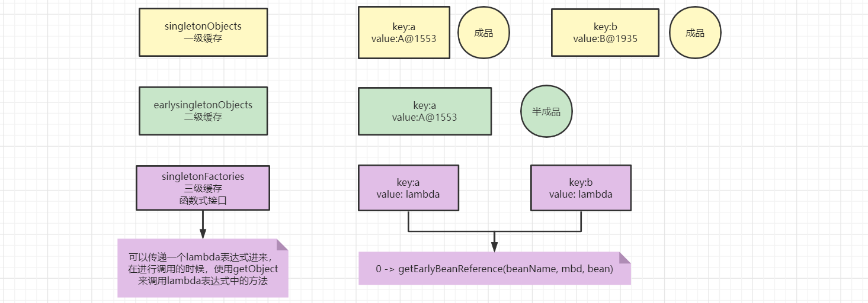
Task: Select the 成品 circle beside key:b box
Action: (695, 33)
